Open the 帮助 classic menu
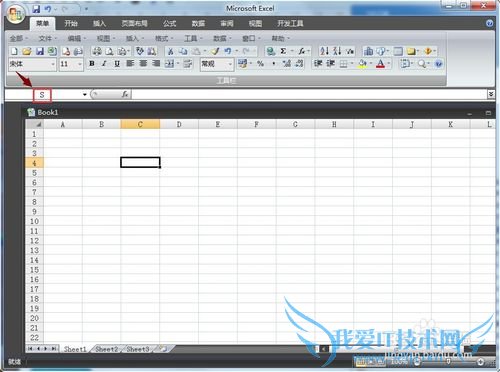The height and width of the screenshot is (372, 500). coord(280,38)
